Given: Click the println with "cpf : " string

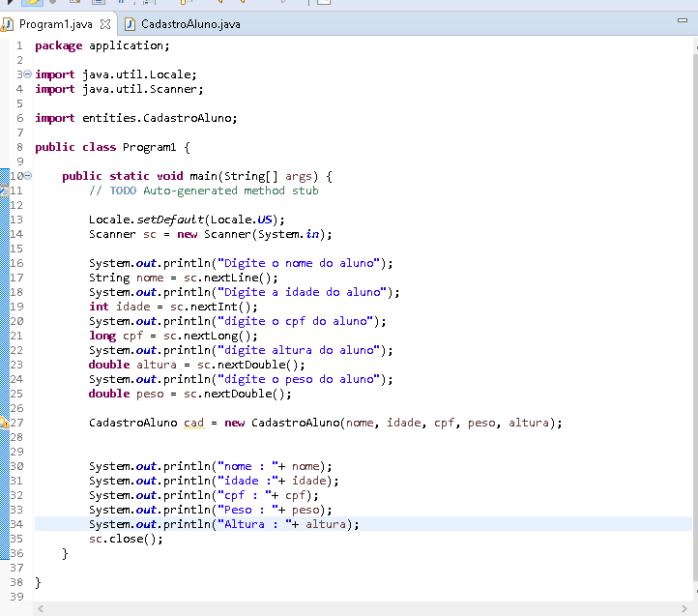Looking at the screenshot, I should click(203, 495).
